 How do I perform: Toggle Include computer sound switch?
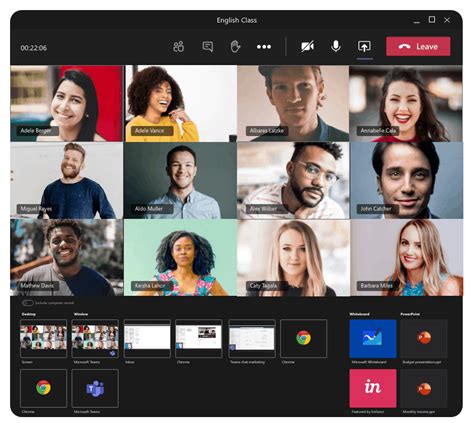28,303
